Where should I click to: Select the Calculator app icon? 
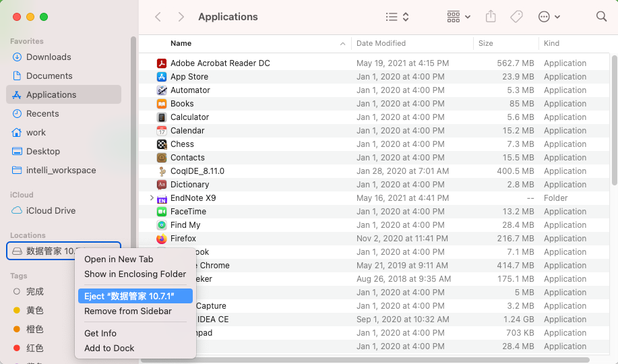pyautogui.click(x=162, y=117)
